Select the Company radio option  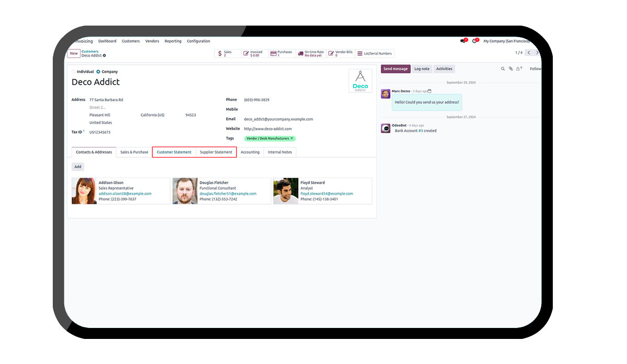tap(98, 72)
